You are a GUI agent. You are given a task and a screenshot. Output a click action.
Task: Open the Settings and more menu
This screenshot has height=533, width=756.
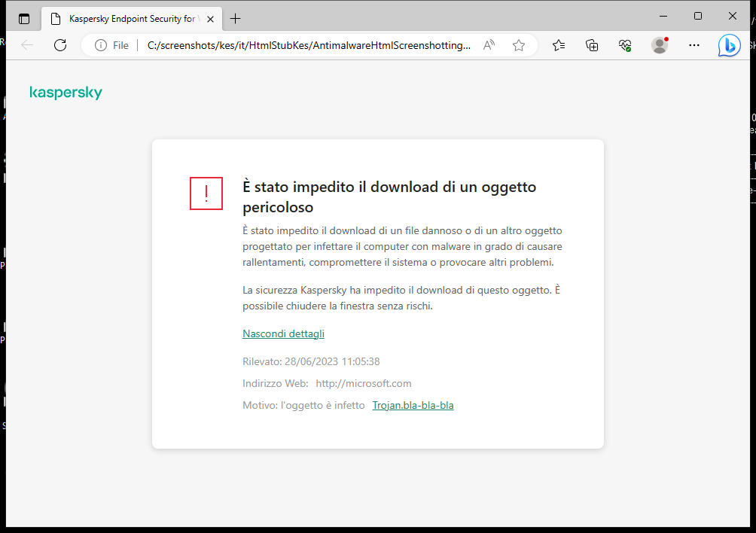694,45
